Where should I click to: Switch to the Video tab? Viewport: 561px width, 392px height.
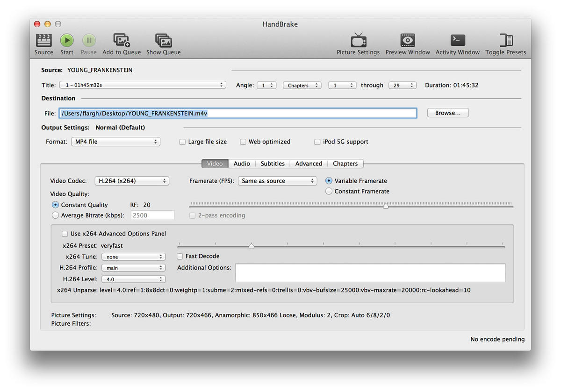[x=215, y=164]
